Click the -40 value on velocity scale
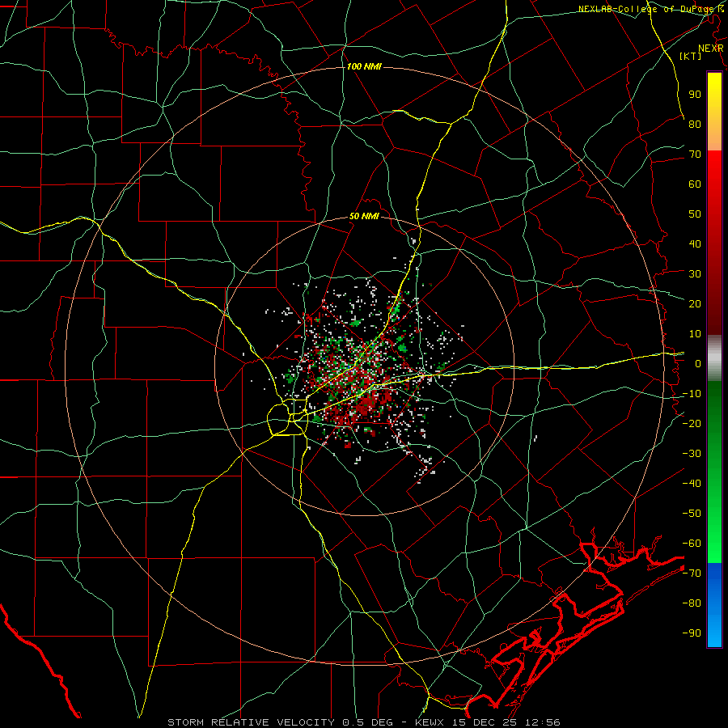Image resolution: width=728 pixels, height=728 pixels. 692,484
